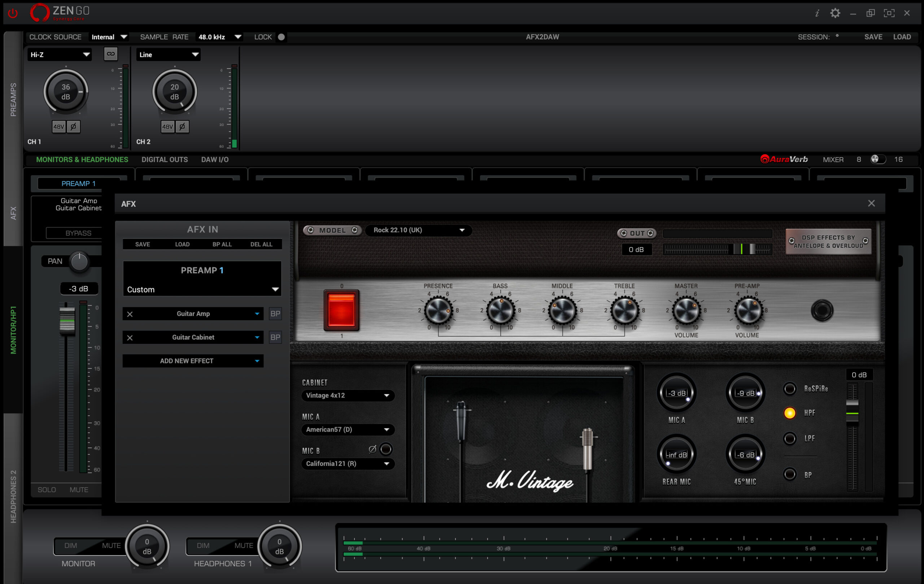This screenshot has width=924, height=584.
Task: Toggle 48V phantom power on CH 1
Action: (x=59, y=126)
